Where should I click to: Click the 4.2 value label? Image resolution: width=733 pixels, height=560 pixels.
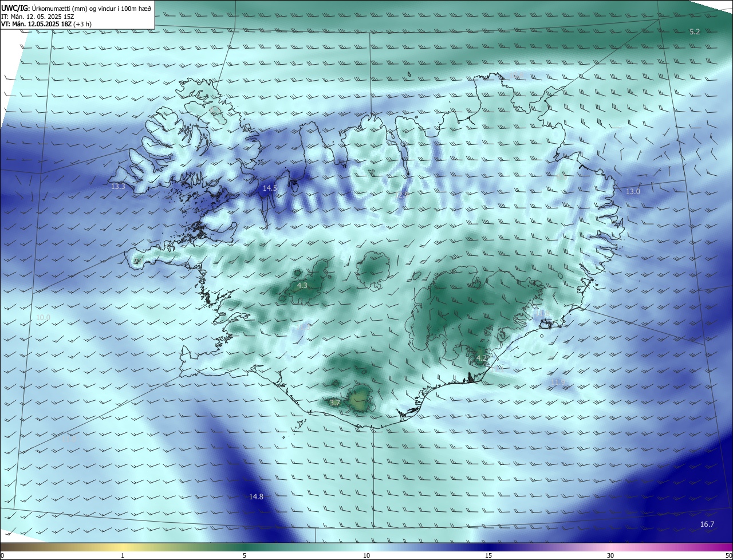click(482, 358)
